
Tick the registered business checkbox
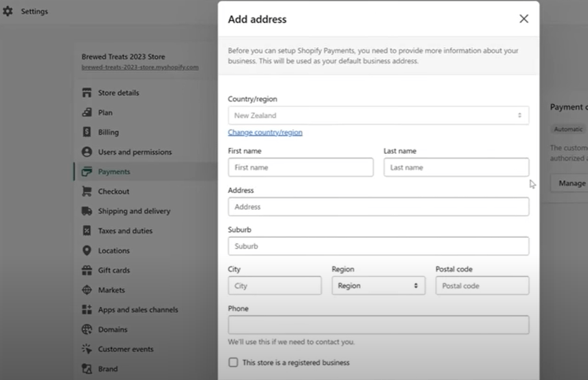tap(233, 363)
